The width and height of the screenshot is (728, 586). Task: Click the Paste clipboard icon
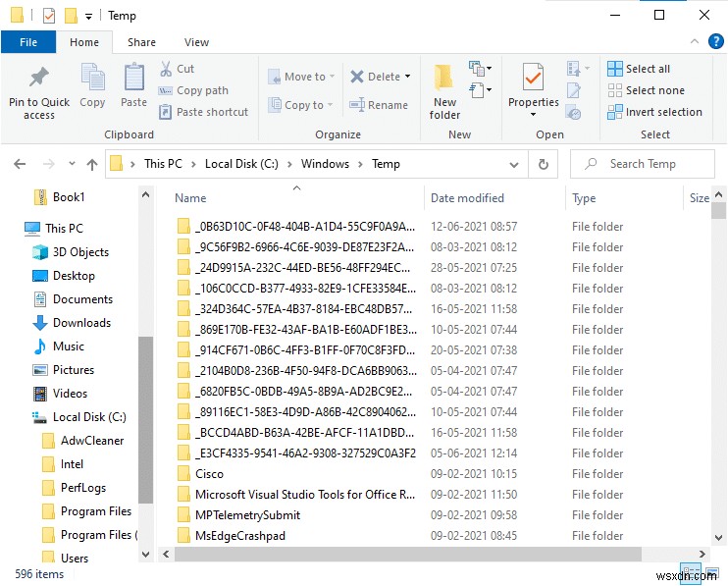click(133, 77)
